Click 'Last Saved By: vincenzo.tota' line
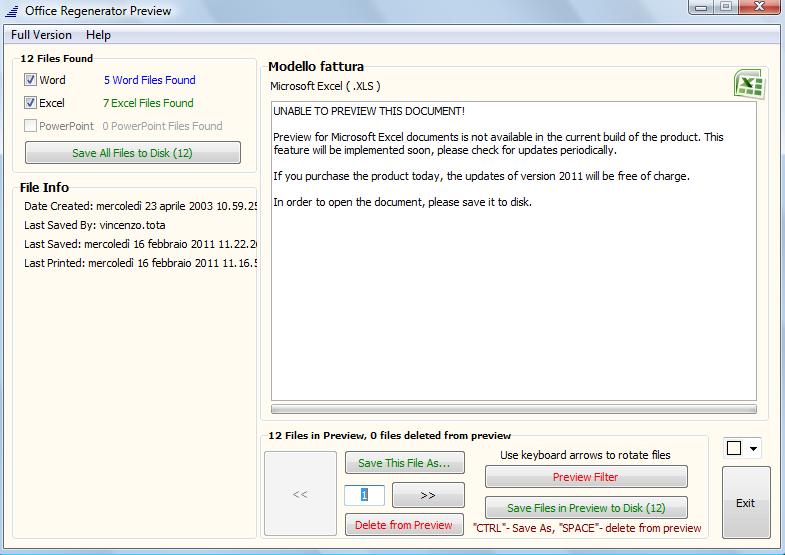The width and height of the screenshot is (785, 555). click(x=95, y=225)
